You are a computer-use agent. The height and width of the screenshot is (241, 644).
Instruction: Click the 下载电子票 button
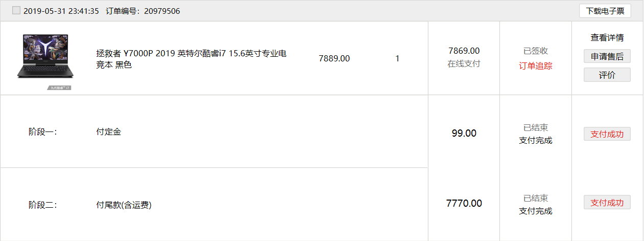[x=605, y=11]
